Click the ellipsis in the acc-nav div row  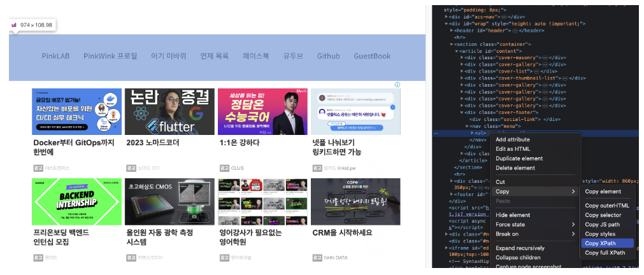(x=503, y=17)
